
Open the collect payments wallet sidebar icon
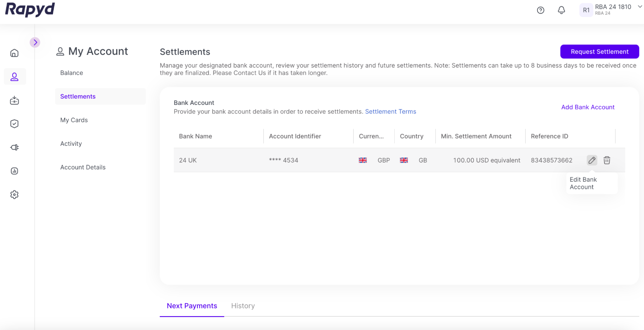click(x=14, y=100)
